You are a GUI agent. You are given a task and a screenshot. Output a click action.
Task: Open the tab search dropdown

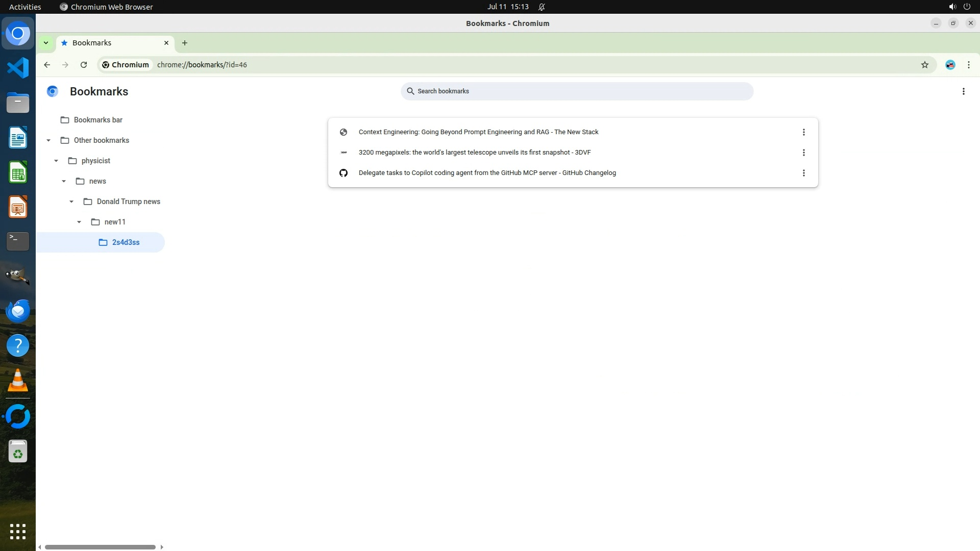[x=46, y=43]
